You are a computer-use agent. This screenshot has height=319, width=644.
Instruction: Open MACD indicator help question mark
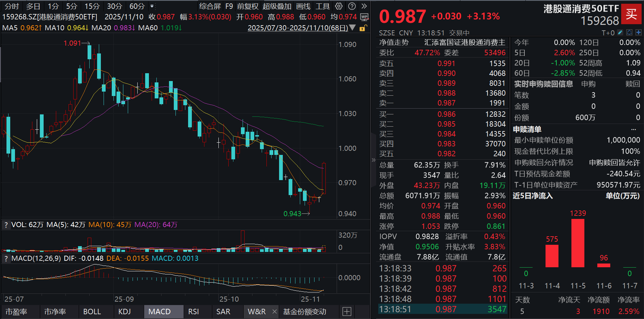pos(6,259)
